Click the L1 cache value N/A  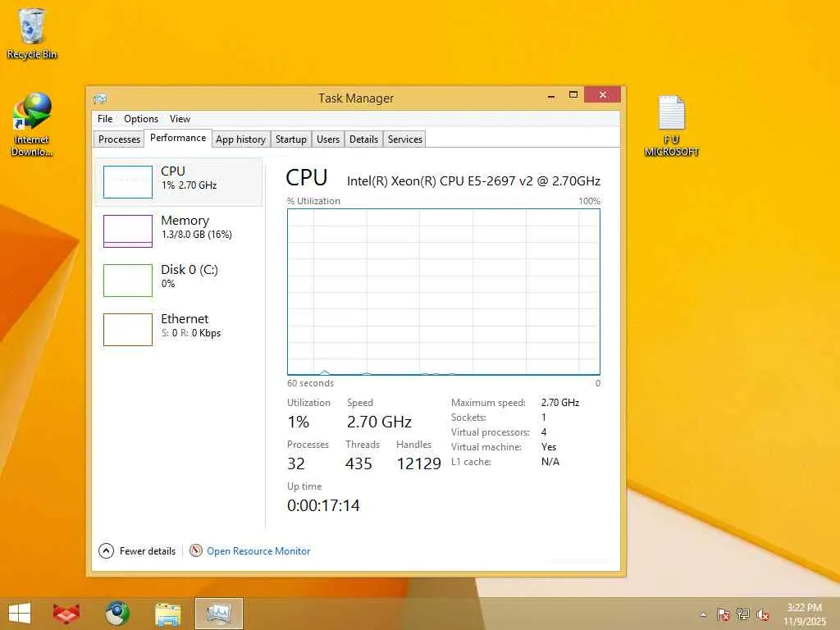(550, 462)
